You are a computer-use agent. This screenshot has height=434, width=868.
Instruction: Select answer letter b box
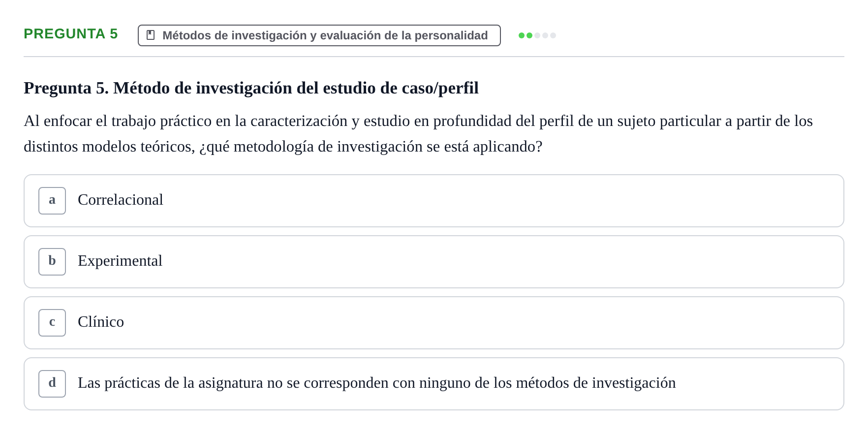point(52,262)
